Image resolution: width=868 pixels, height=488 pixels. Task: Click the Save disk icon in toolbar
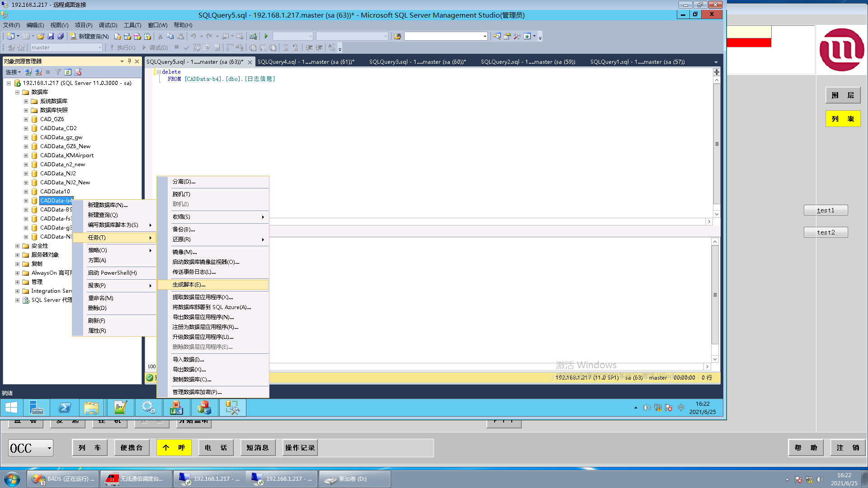pos(51,36)
